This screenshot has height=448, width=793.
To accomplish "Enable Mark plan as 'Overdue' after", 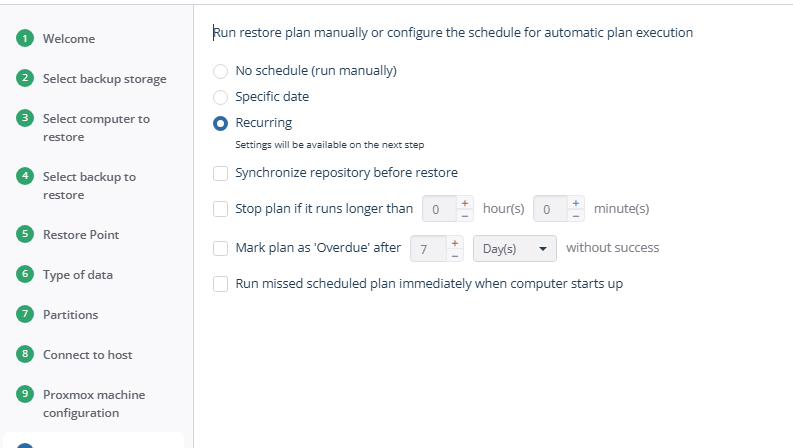I will point(221,248).
